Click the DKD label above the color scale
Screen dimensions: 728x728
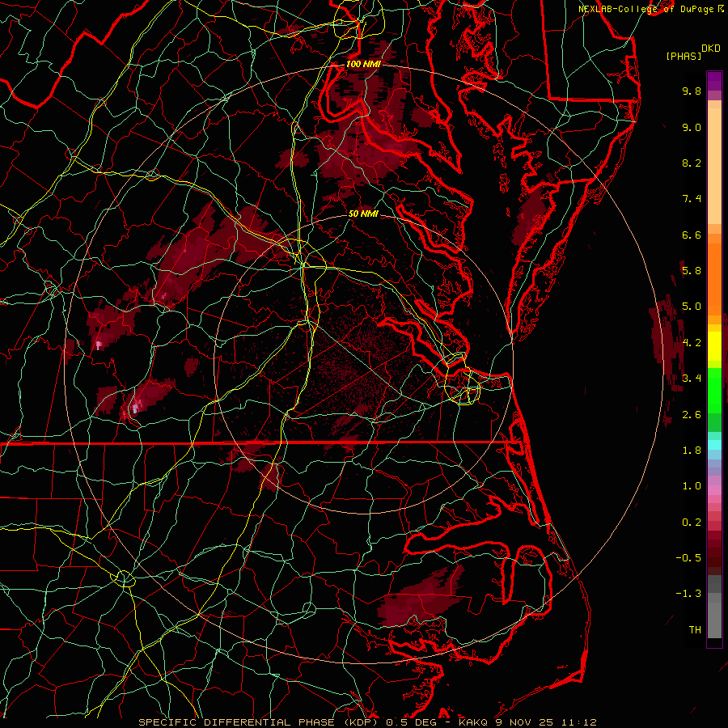[x=711, y=49]
